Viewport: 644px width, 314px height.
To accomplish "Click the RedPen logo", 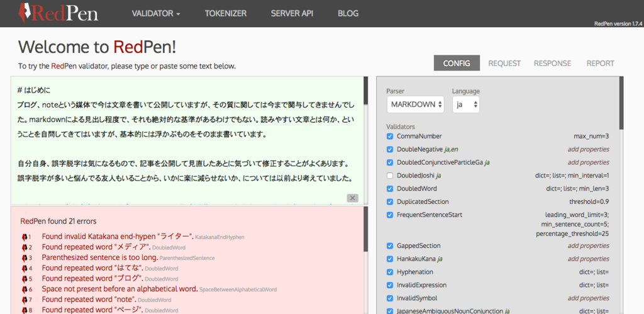I will pyautogui.click(x=58, y=13).
